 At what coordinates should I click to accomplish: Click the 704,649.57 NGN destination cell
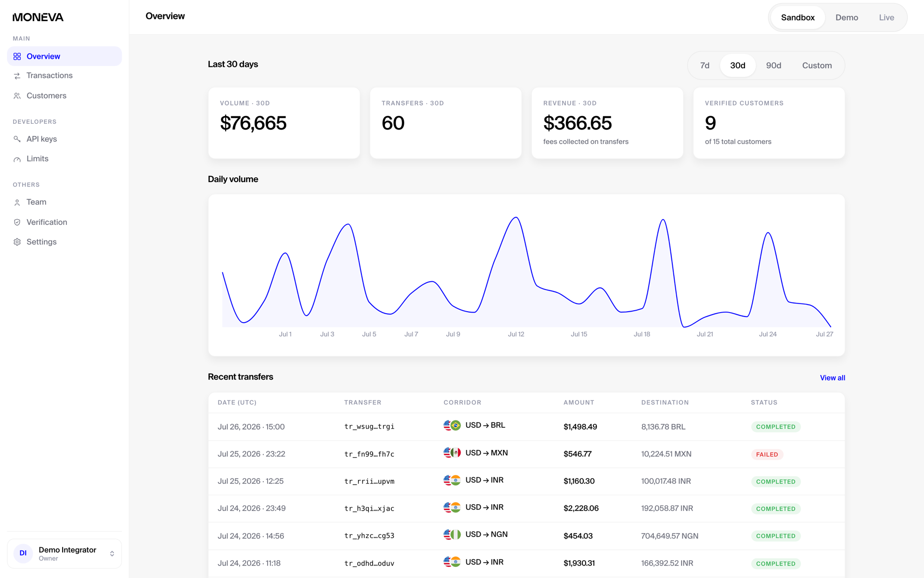669,536
